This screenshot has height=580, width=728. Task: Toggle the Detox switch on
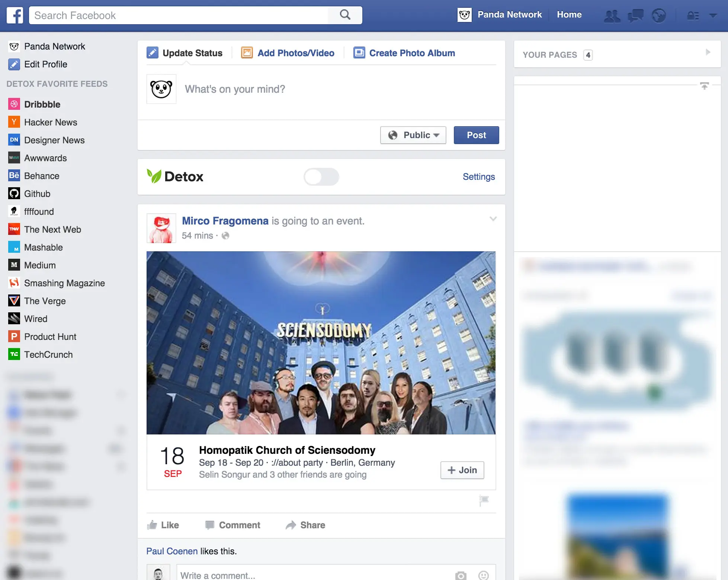click(321, 177)
